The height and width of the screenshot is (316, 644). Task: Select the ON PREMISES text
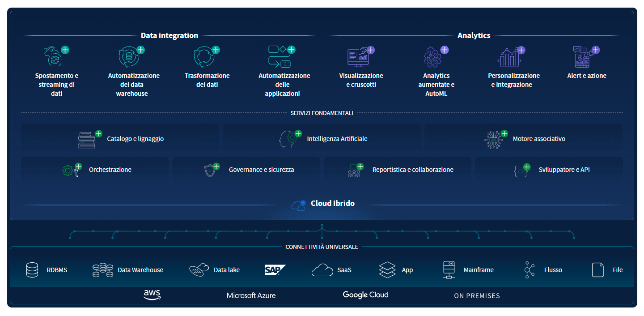477,296
